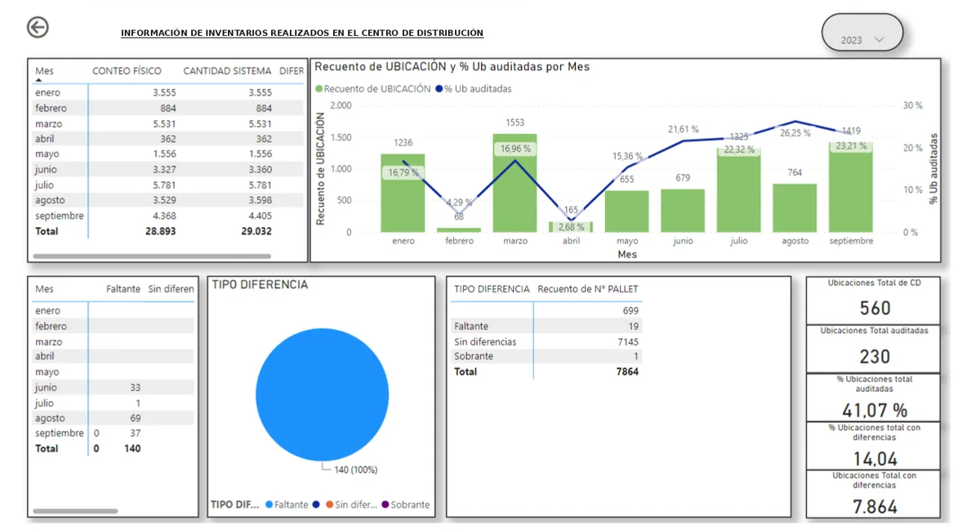Select the agosto bar labeled 764
Viewport: 980px width, 530px height.
pyautogui.click(x=795, y=208)
